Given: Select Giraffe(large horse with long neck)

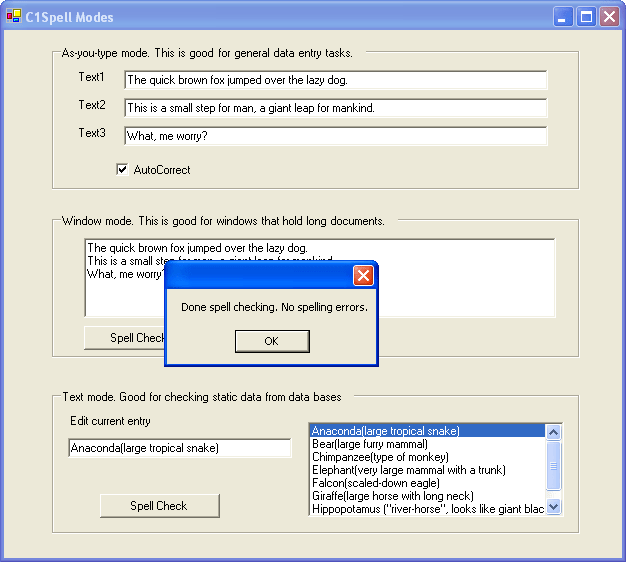Looking at the screenshot, I should [x=427, y=496].
